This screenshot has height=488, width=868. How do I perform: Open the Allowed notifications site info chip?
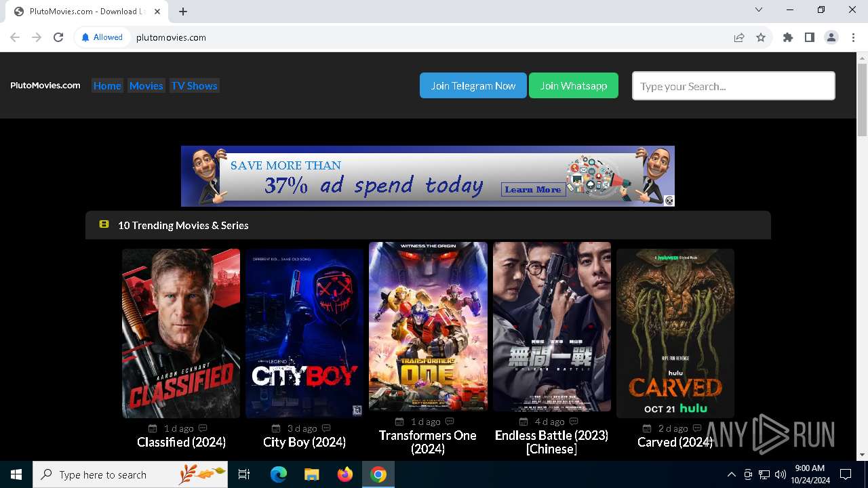pyautogui.click(x=102, y=37)
